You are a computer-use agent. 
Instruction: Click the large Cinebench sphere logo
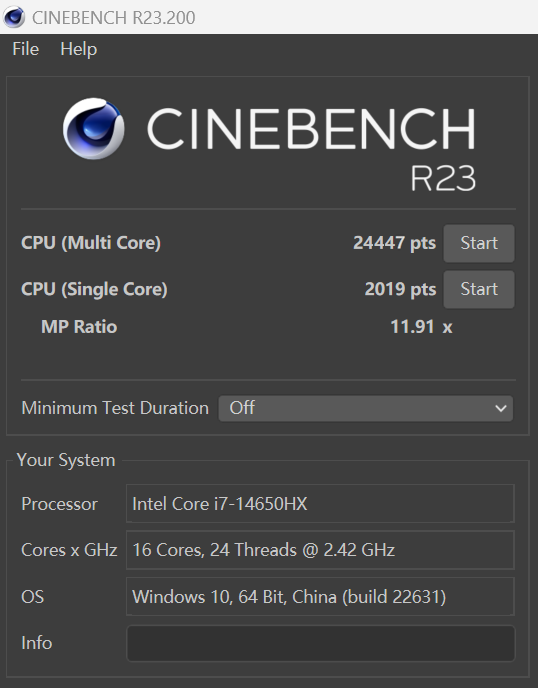click(93, 129)
